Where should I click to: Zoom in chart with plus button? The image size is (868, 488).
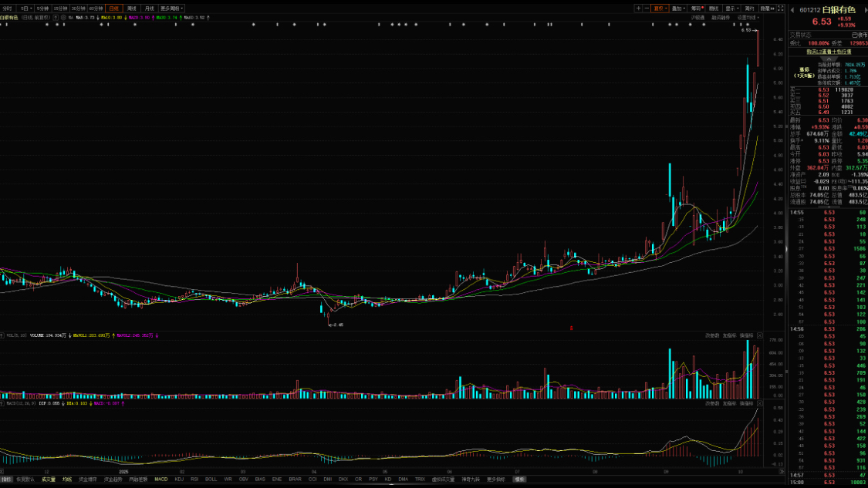(638, 8)
